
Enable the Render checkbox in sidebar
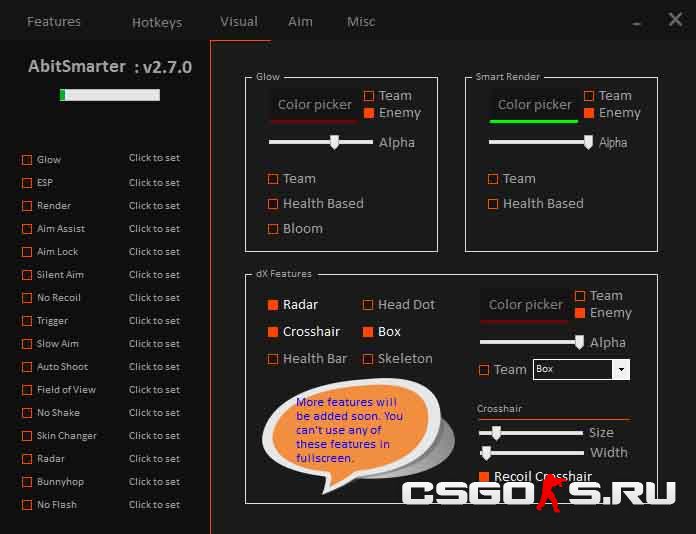tap(27, 206)
